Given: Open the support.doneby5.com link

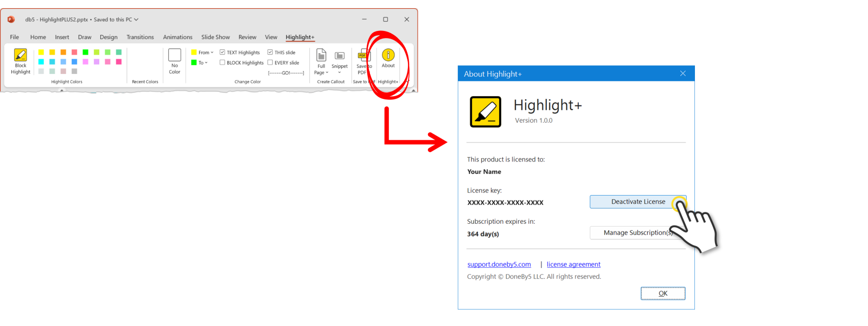Looking at the screenshot, I should [499, 265].
